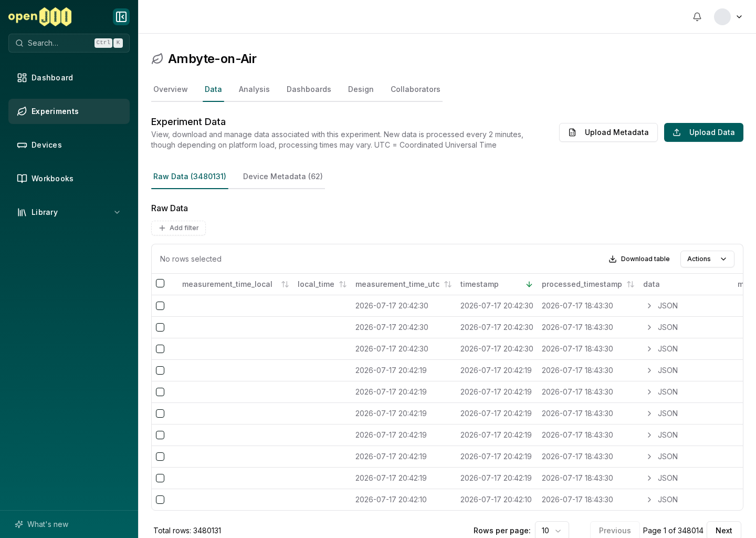This screenshot has height=538, width=756.
Task: Expand the Library section chevron
Action: (117, 212)
